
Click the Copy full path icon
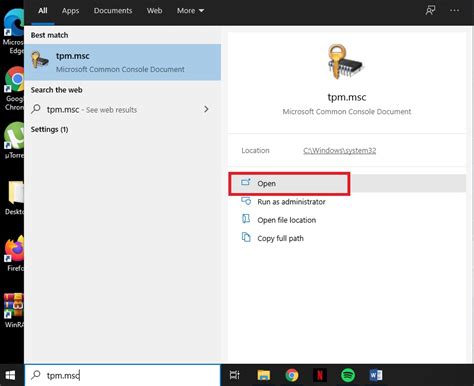coord(246,237)
